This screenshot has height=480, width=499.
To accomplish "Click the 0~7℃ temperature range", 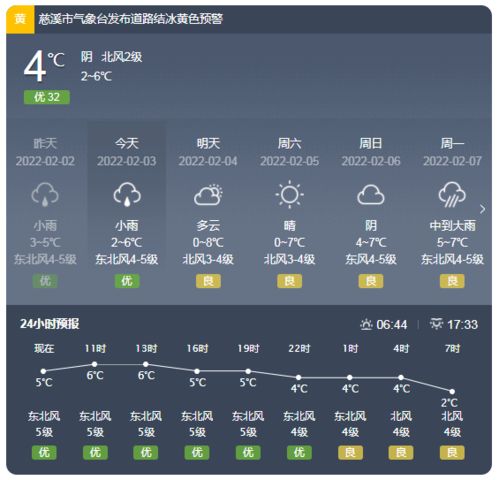I will pos(289,242).
